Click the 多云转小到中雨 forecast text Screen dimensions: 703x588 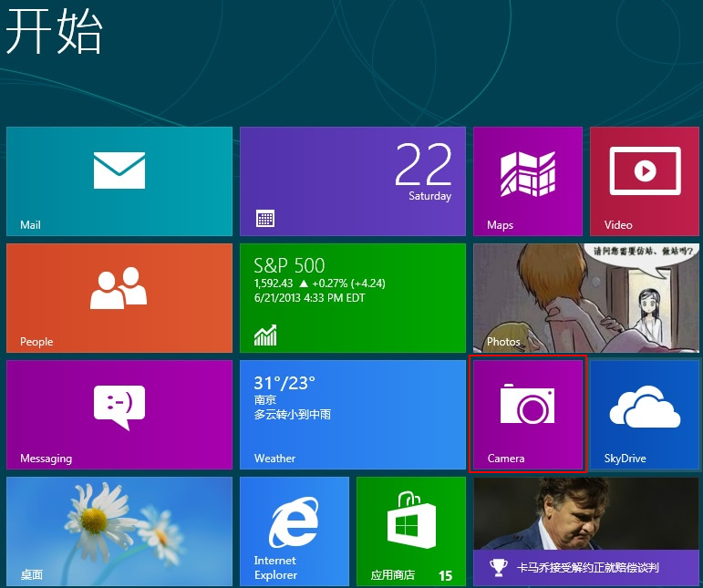[293, 414]
